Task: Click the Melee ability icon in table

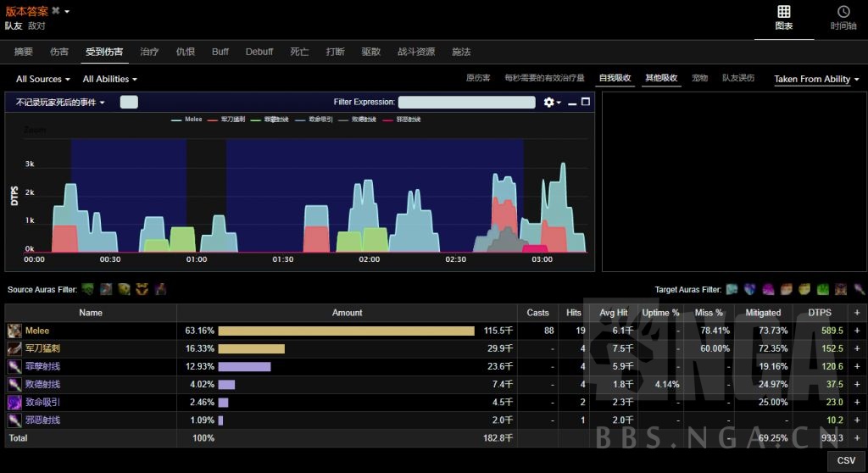Action: click(14, 331)
